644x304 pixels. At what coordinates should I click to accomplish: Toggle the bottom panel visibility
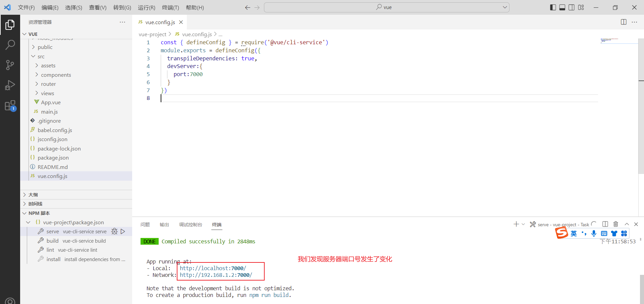pos(562,7)
